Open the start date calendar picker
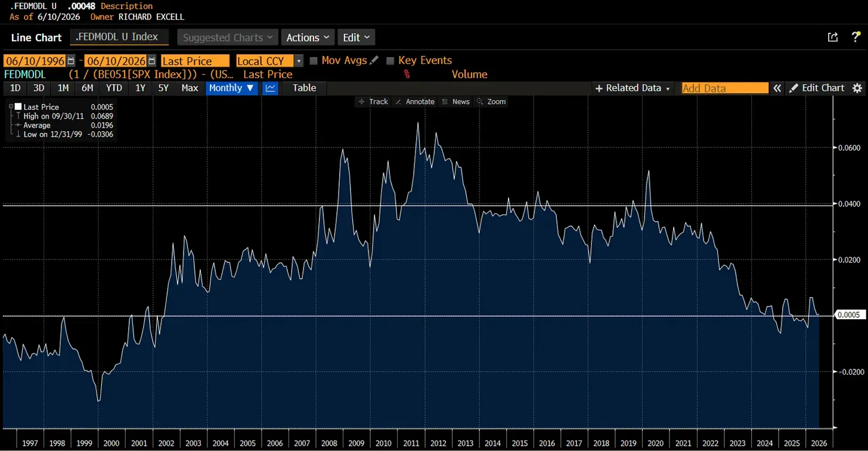This screenshot has height=451, width=868. pos(71,61)
